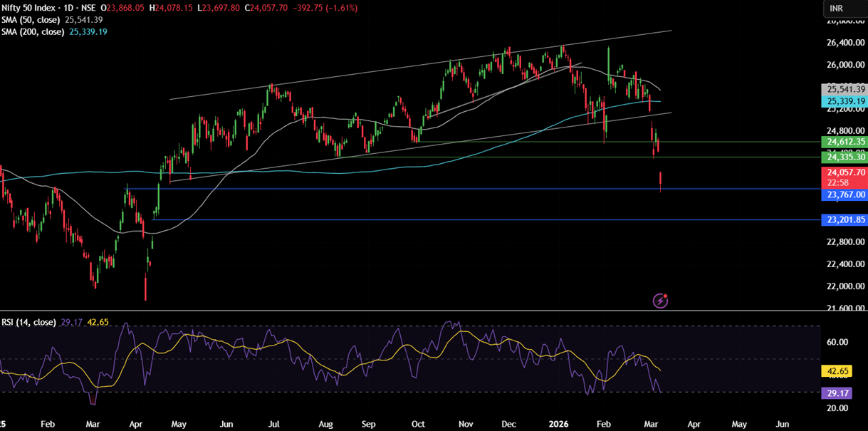Select the blue 23,201.85 support line label

tap(846, 220)
